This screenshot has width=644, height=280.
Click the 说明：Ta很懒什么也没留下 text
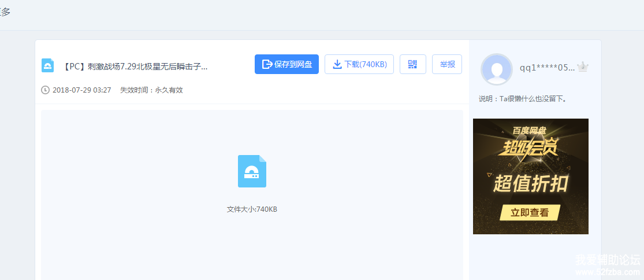[x=523, y=99]
